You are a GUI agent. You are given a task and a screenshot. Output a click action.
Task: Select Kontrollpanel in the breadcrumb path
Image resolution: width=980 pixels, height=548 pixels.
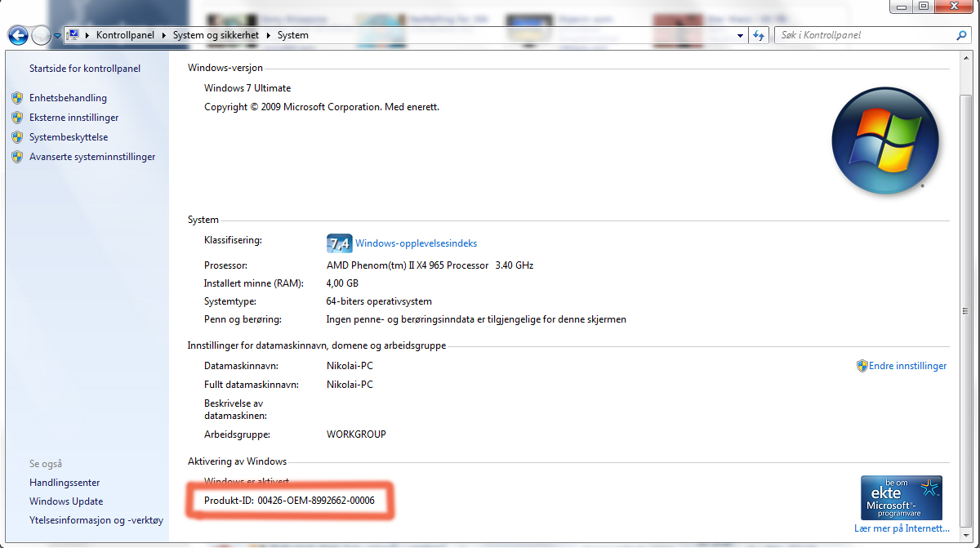coord(125,35)
